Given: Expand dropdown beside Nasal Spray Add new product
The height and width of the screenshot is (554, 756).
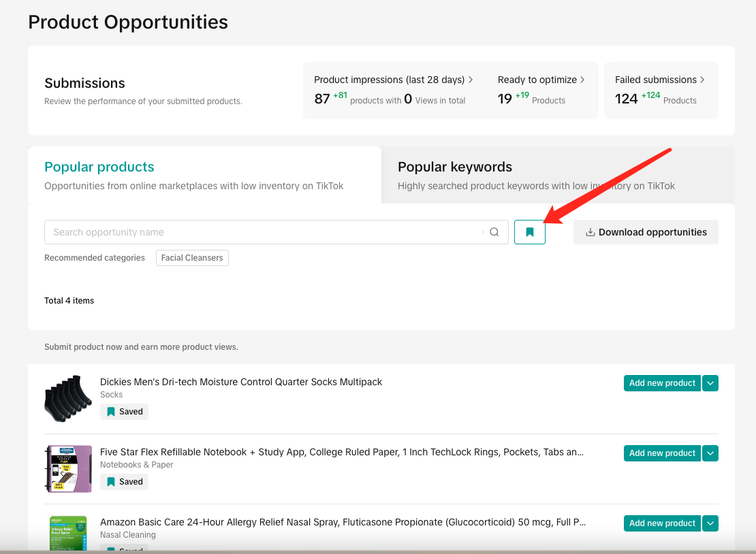Looking at the screenshot, I should (x=710, y=523).
